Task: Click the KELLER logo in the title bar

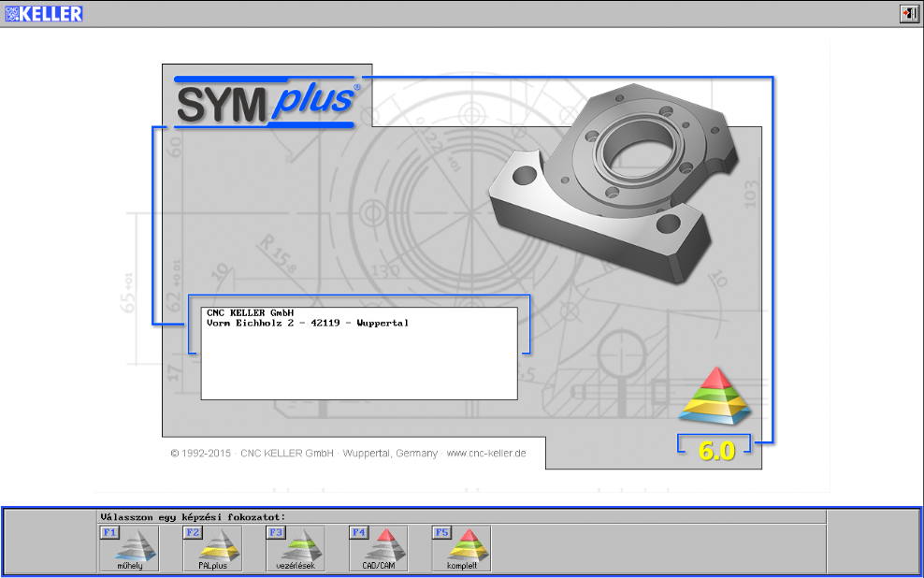Action: pos(44,13)
